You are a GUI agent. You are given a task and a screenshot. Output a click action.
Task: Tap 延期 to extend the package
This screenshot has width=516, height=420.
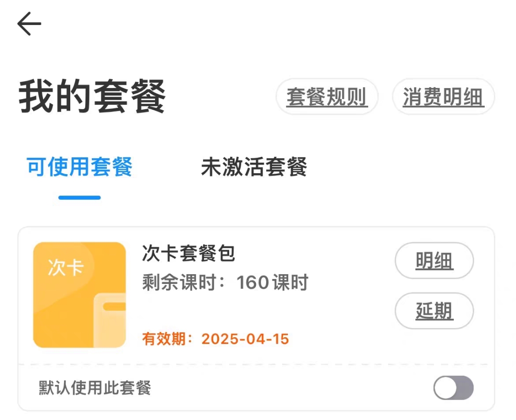[434, 311]
